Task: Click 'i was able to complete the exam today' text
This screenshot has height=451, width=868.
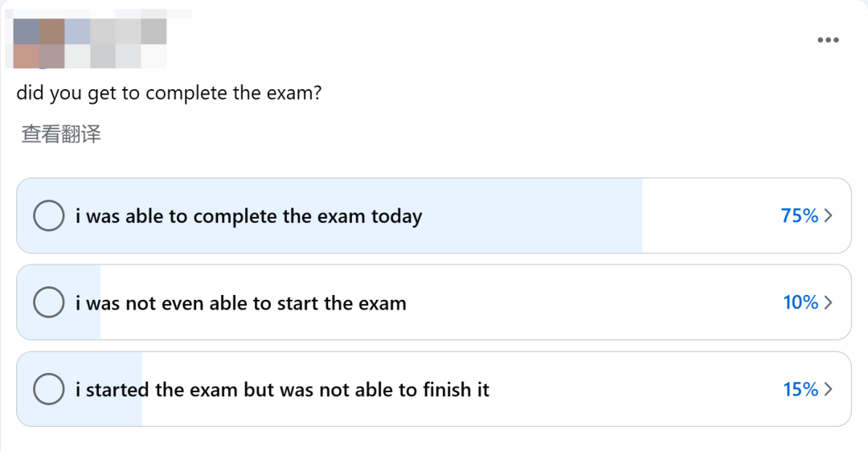Action: pyautogui.click(x=249, y=216)
